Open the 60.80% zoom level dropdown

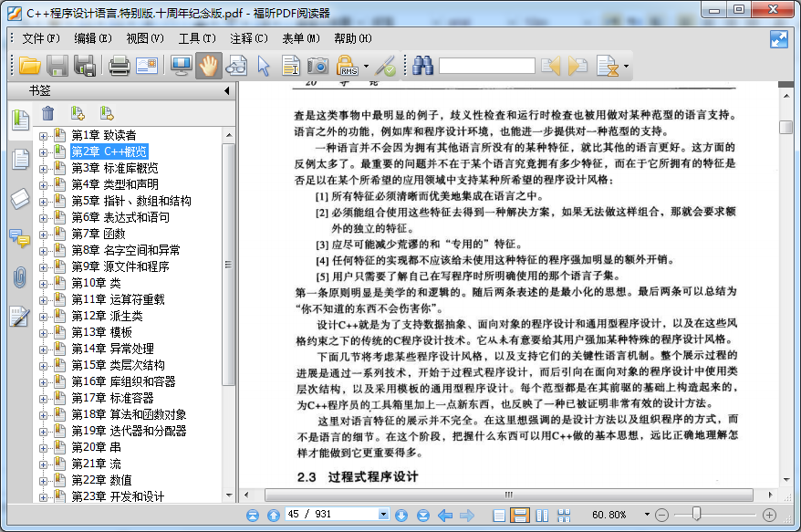(x=647, y=514)
